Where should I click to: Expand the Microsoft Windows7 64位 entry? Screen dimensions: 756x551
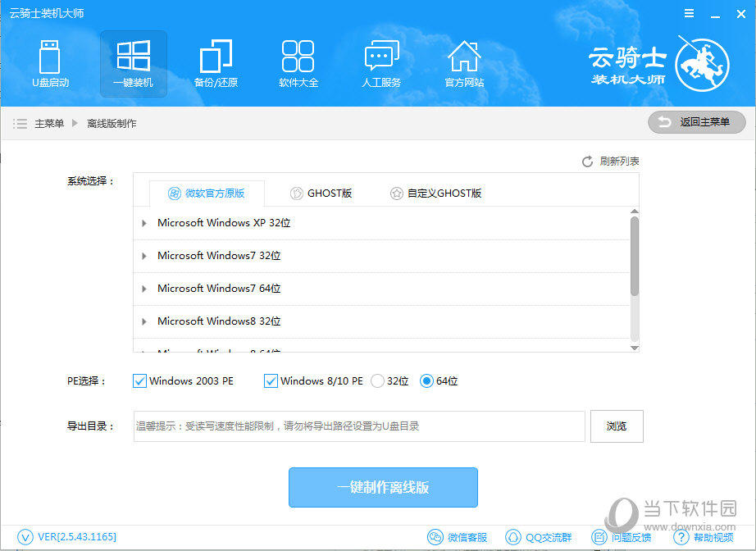pos(145,289)
